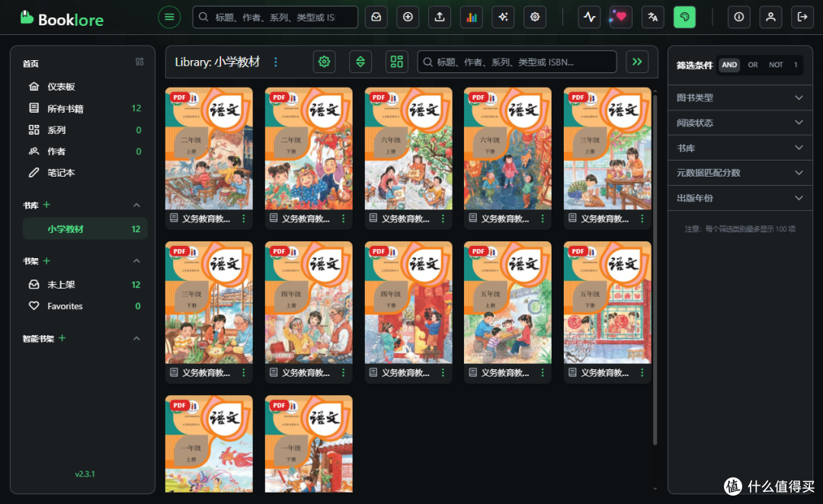Open the 一年级下册 语文 cover thumbnail
The width and height of the screenshot is (823, 504).
309,444
